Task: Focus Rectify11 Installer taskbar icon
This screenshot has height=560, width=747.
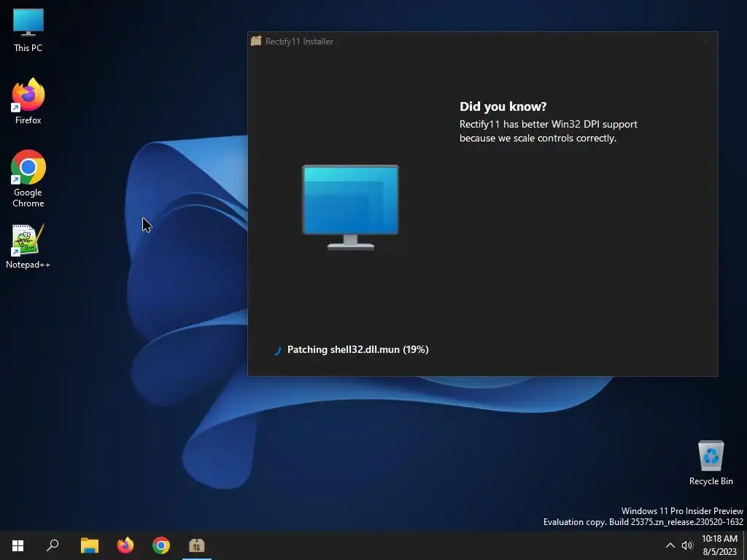Action: (197, 545)
